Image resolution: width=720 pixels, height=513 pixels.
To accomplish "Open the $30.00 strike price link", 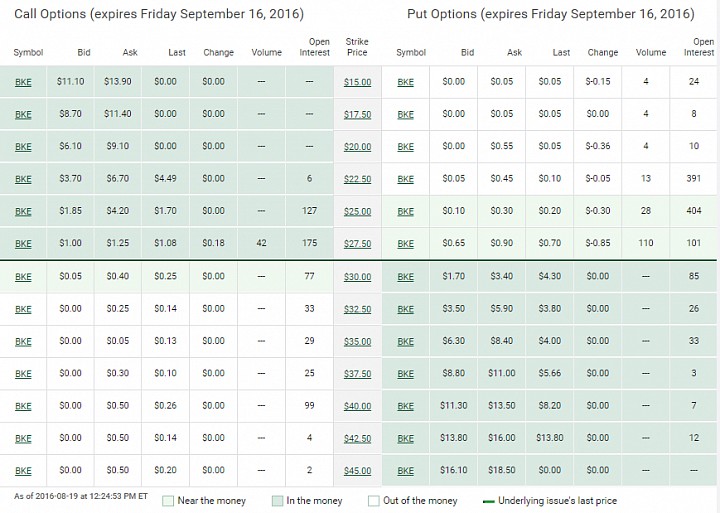I will coord(357,277).
